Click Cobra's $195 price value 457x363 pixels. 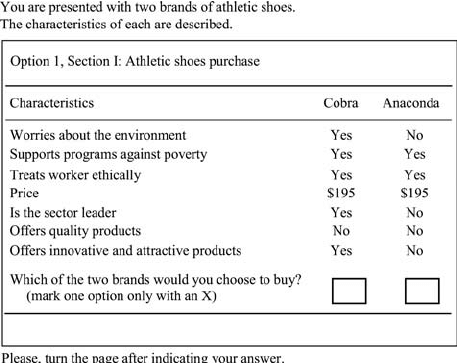[341, 193]
